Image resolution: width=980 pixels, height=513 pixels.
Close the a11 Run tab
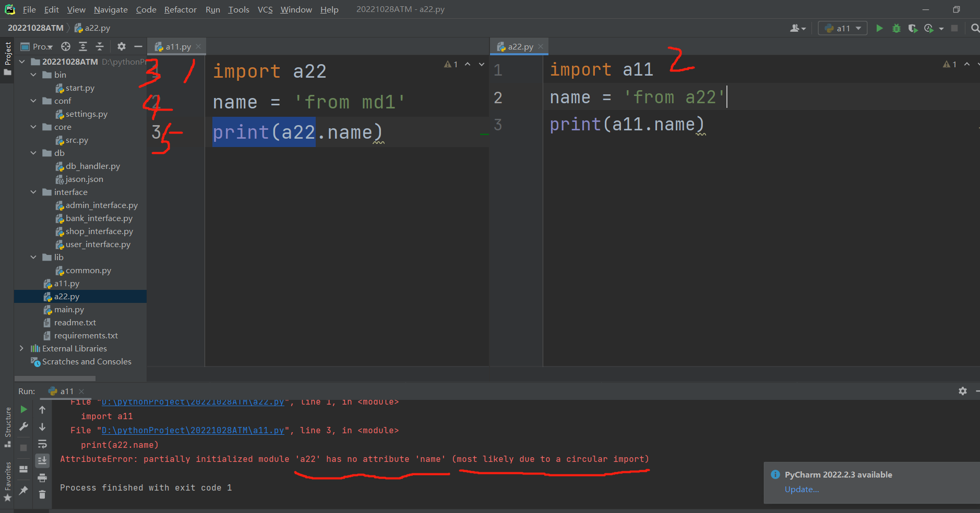tap(81, 391)
